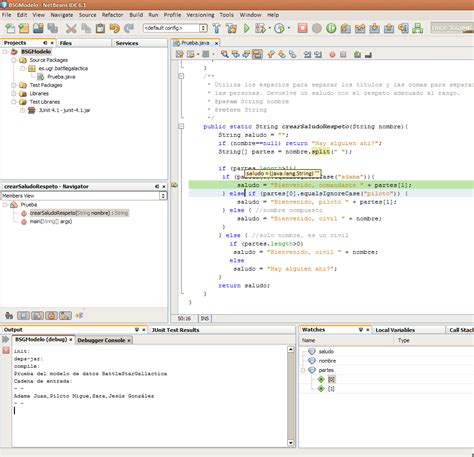This screenshot has height=457, width=474.
Task: Run Main Project with green arrow
Action: tap(247, 28)
